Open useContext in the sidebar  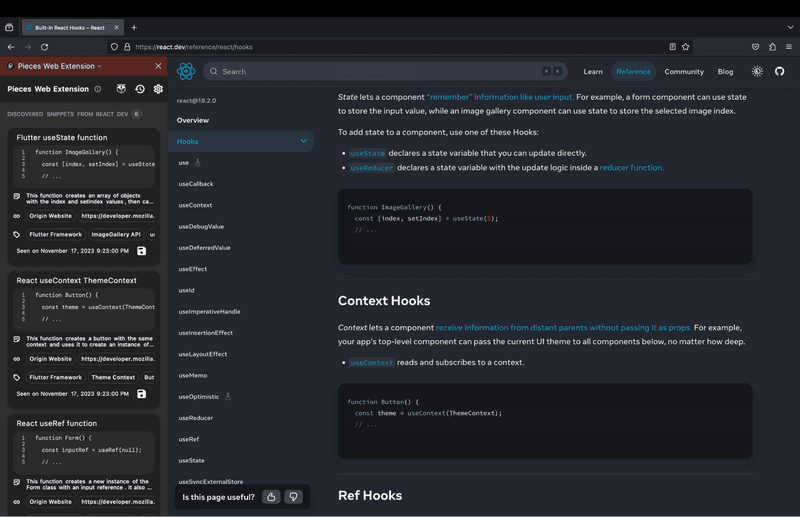195,205
